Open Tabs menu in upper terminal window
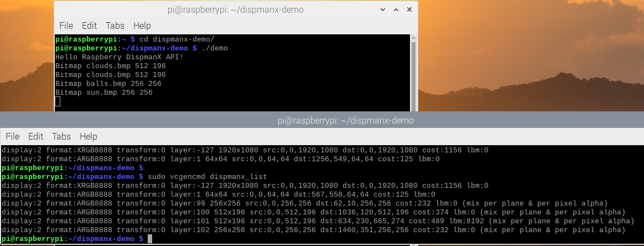This screenshot has height=246, width=644. 115,25
